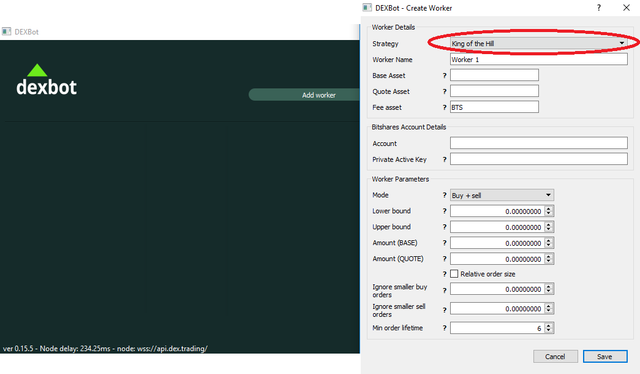
Task: Focus the Quote Asset text field
Action: pos(494,91)
